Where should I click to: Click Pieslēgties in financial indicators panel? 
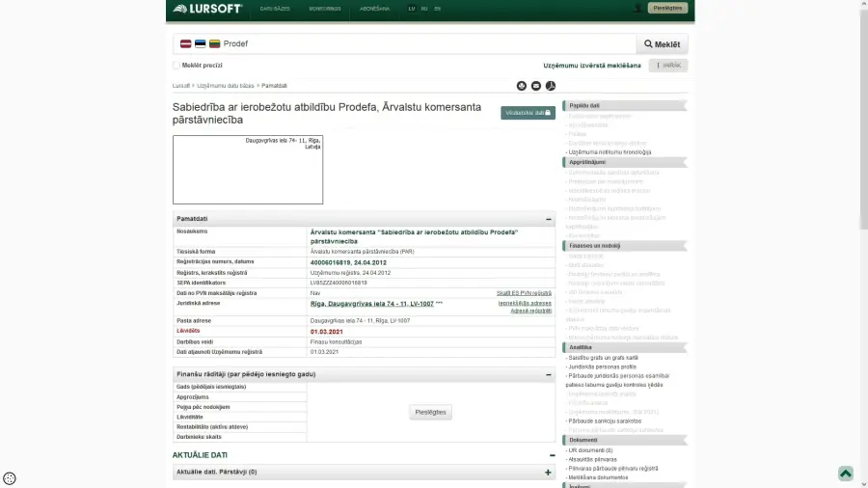pos(430,412)
